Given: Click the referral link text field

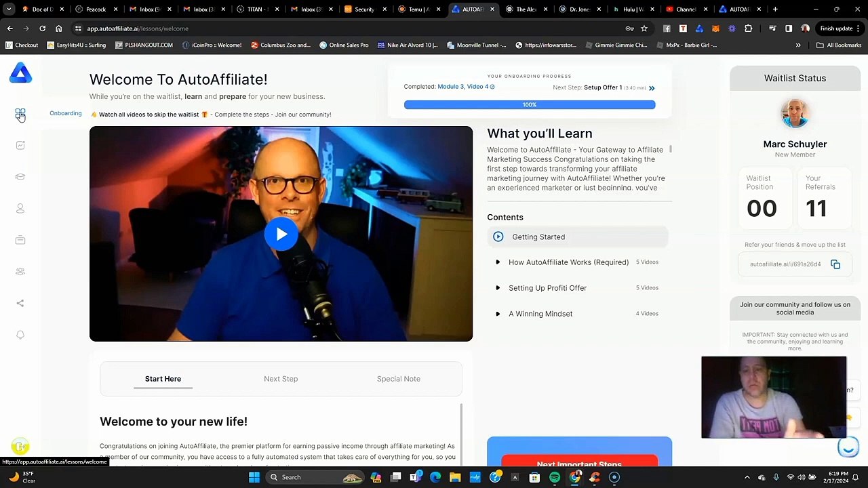Looking at the screenshot, I should (785, 264).
